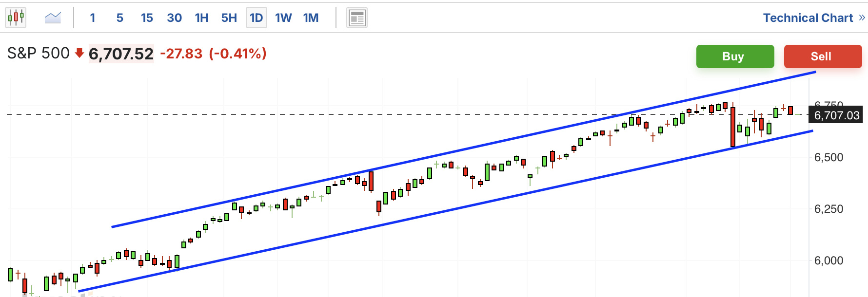The image size is (868, 297).
Task: Select the 1W interval
Action: [x=283, y=18]
